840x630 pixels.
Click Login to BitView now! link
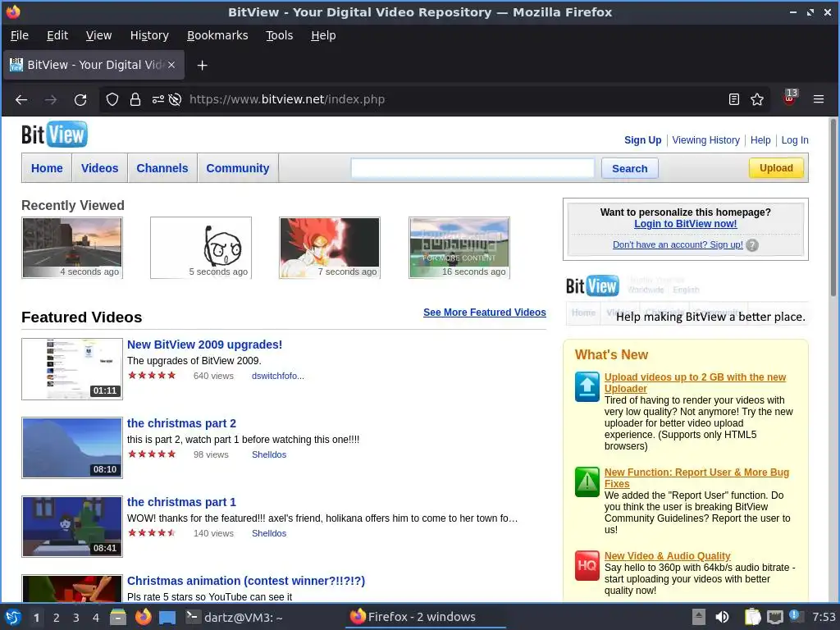coord(686,224)
